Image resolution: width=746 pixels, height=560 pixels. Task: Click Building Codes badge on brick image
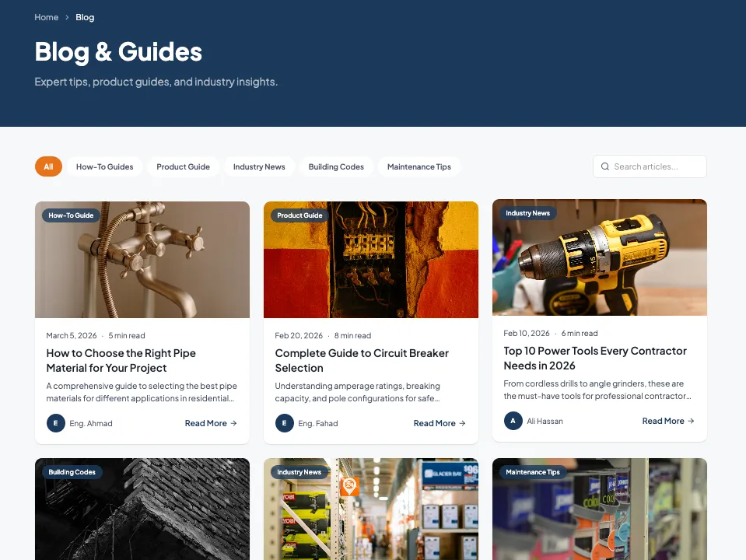tap(72, 472)
